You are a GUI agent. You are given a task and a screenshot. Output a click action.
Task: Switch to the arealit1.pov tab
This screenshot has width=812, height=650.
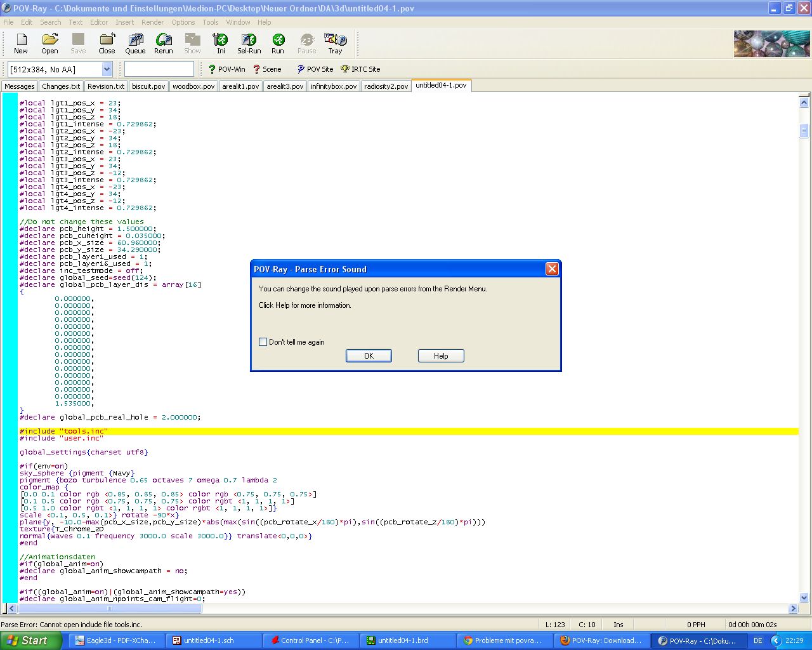pos(240,86)
